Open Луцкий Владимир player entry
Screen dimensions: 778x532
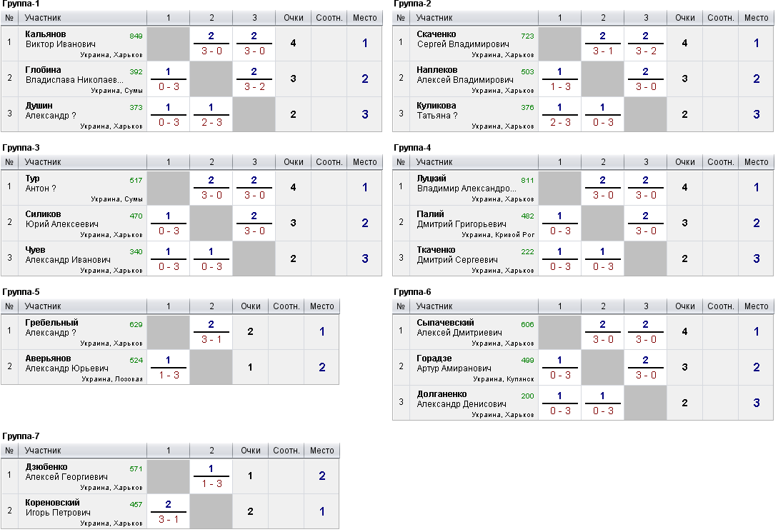[x=467, y=184]
